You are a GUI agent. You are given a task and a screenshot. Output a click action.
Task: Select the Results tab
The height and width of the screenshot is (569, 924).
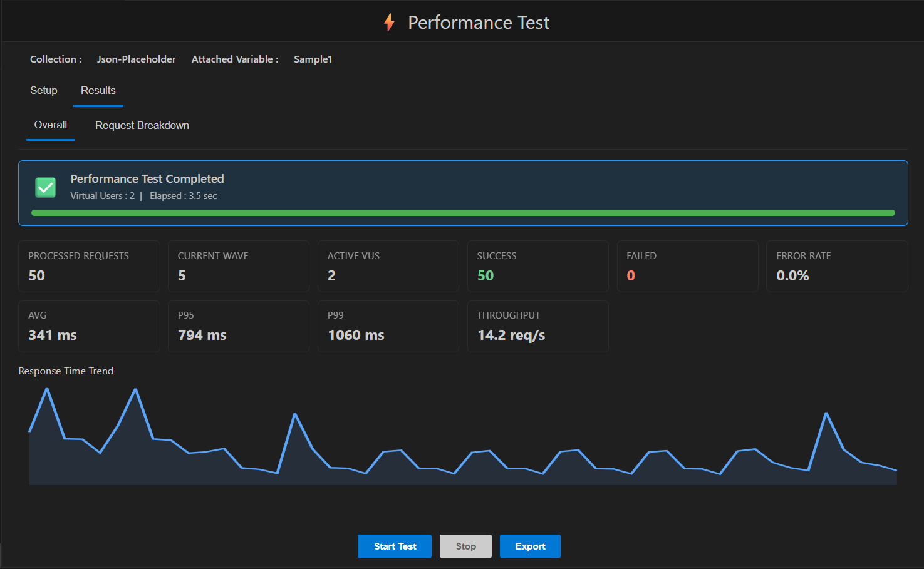click(x=98, y=90)
